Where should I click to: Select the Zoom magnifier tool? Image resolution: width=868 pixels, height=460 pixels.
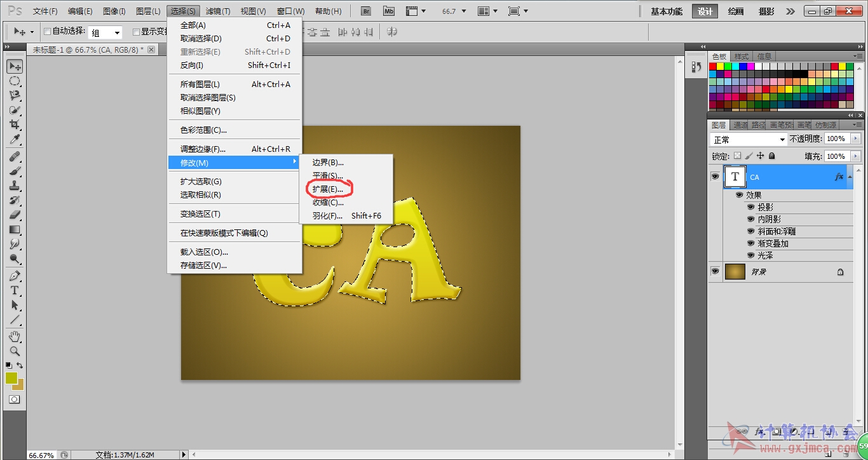15,351
